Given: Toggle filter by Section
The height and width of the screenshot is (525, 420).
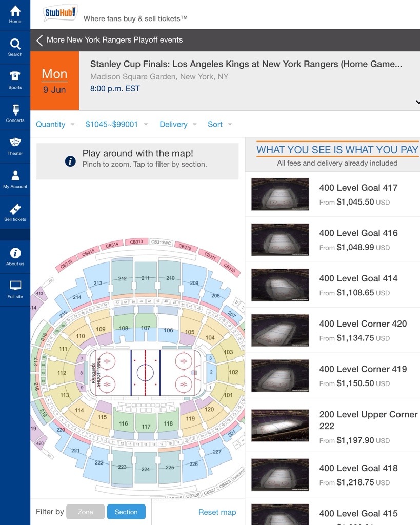Looking at the screenshot, I should 126,512.
